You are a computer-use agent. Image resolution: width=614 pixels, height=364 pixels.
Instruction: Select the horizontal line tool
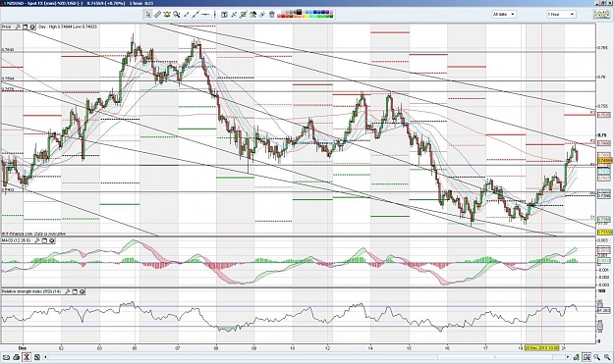[x=205, y=15]
